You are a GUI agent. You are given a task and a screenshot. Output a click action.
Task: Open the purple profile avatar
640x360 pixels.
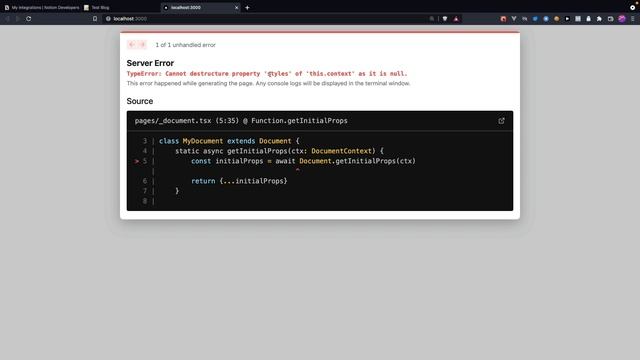622,19
